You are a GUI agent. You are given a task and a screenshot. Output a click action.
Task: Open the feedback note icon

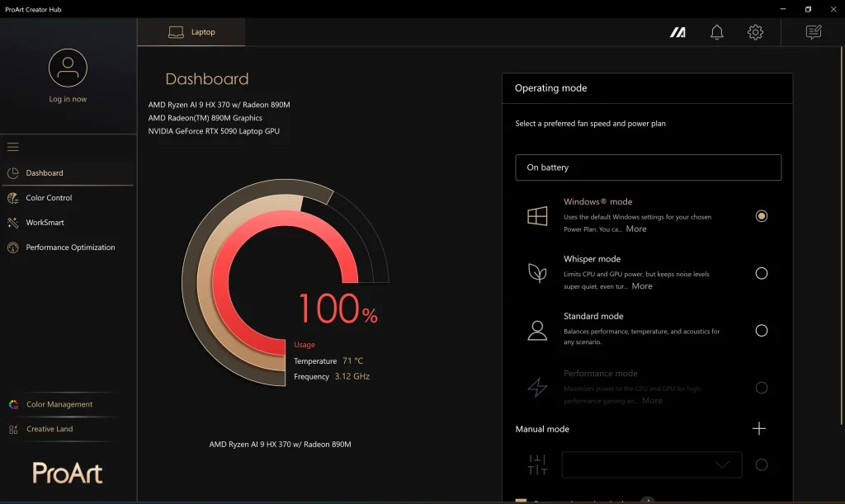pos(814,32)
